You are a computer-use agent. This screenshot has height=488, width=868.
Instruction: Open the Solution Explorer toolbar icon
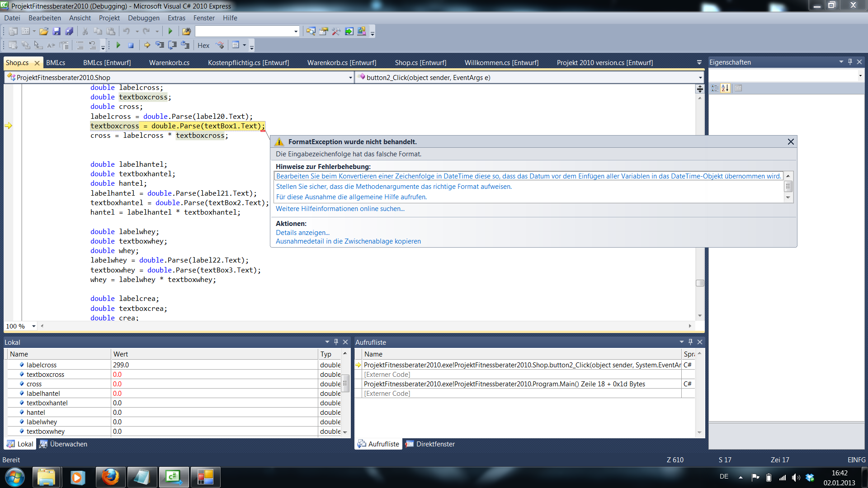(x=311, y=31)
